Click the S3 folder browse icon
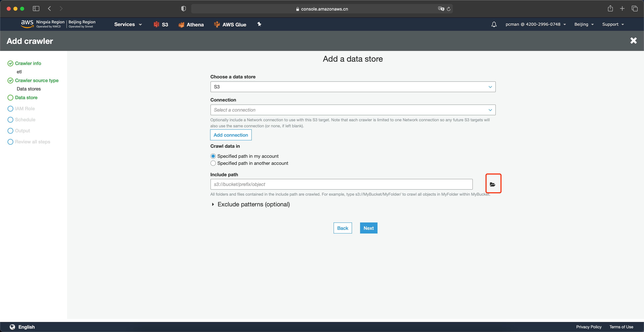Screen dimensions: 644x332 click(493, 184)
